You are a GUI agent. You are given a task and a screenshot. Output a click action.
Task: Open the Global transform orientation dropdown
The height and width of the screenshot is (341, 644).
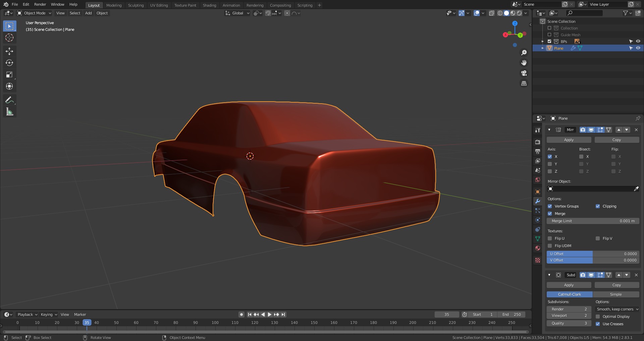(x=237, y=13)
